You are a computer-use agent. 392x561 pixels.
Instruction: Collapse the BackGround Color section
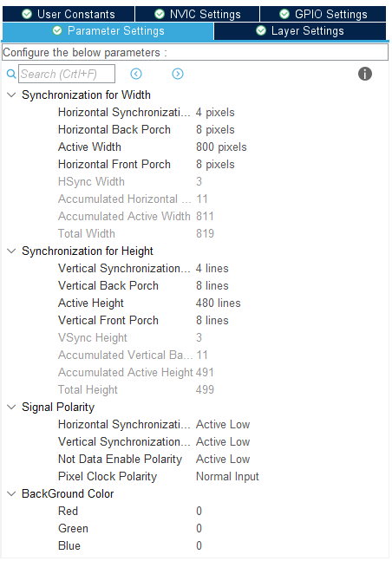pos(11,493)
